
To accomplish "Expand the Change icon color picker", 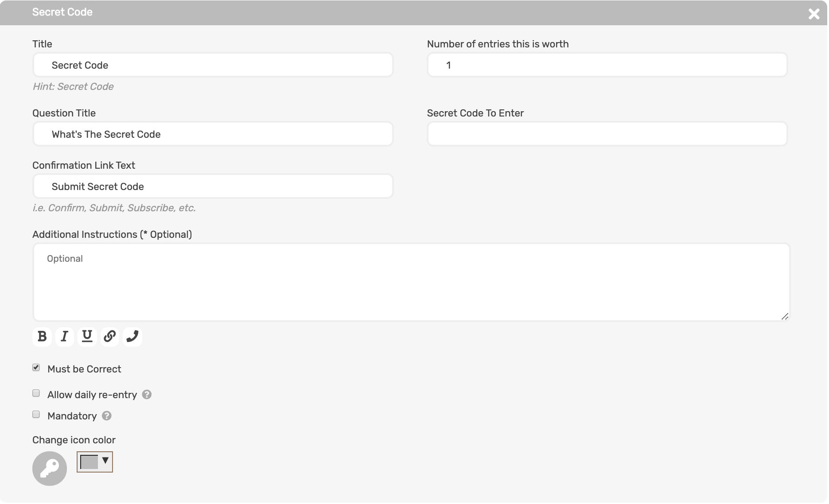I will click(94, 462).
